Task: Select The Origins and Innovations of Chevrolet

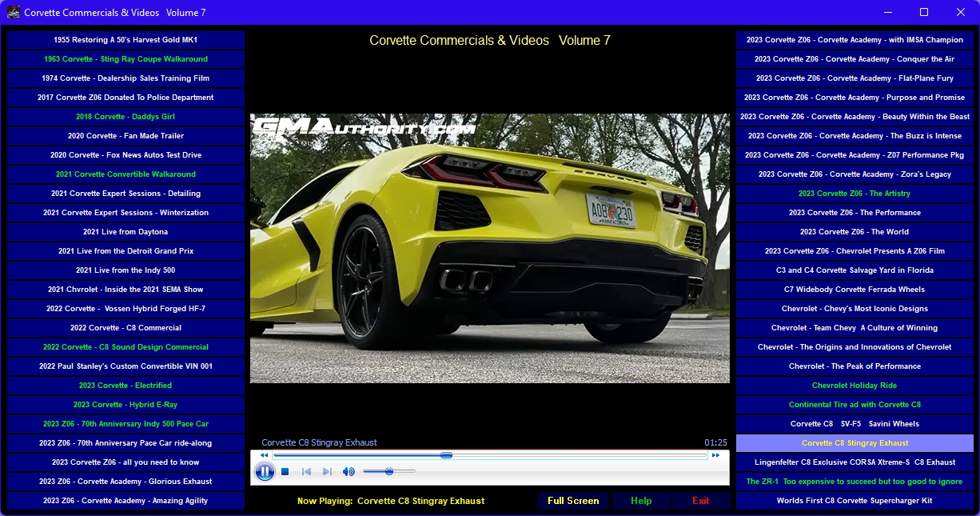Action: pos(855,347)
